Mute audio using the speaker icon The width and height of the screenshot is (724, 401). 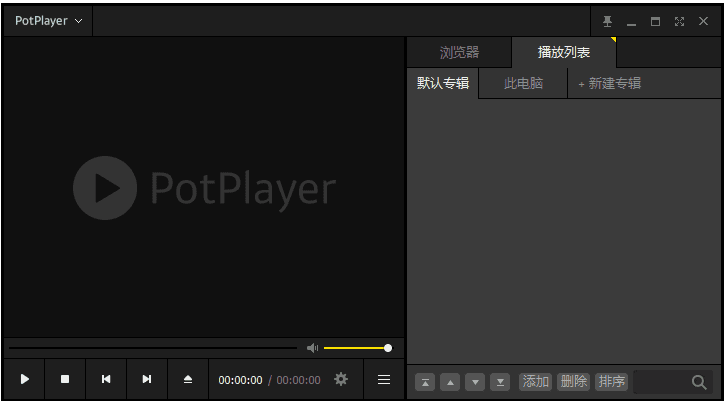313,348
